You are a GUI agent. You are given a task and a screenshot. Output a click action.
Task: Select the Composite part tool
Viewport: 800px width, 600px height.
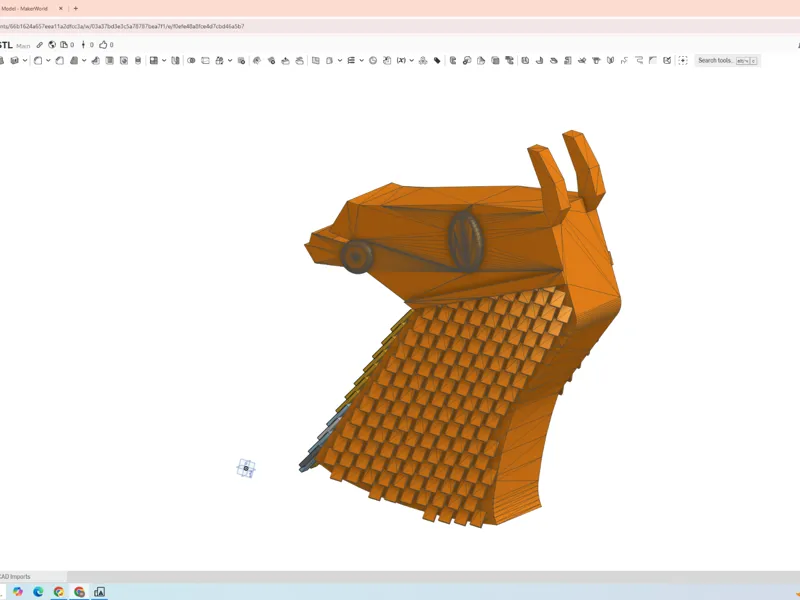click(x=423, y=60)
